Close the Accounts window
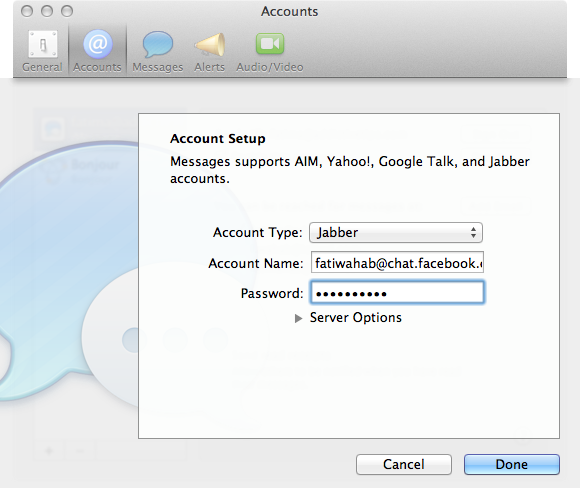 [27, 11]
